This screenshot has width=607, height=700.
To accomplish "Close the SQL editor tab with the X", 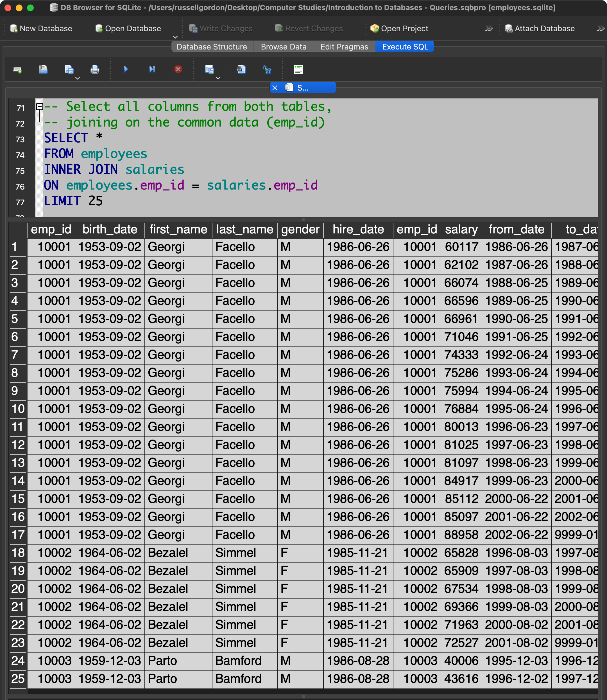I will (x=275, y=88).
